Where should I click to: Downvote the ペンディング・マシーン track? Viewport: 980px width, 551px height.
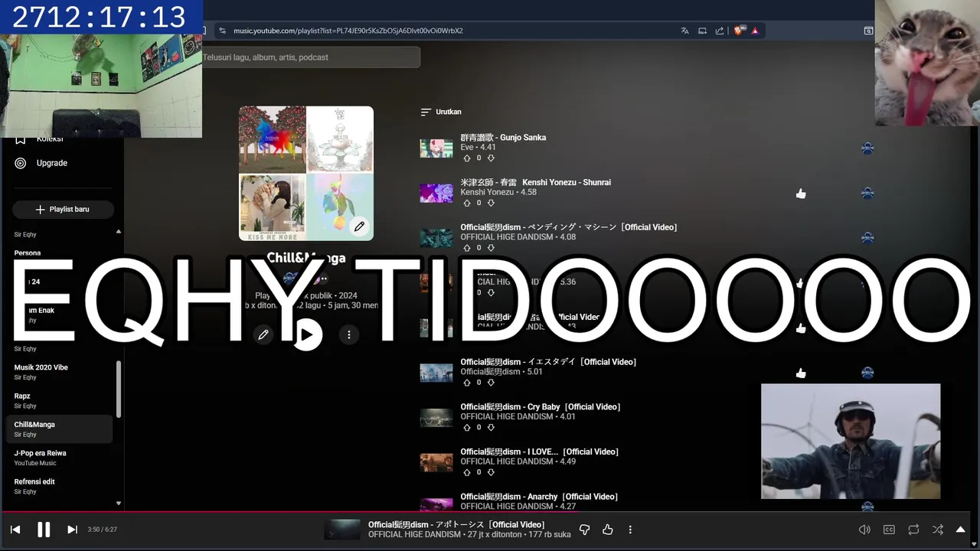491,248
